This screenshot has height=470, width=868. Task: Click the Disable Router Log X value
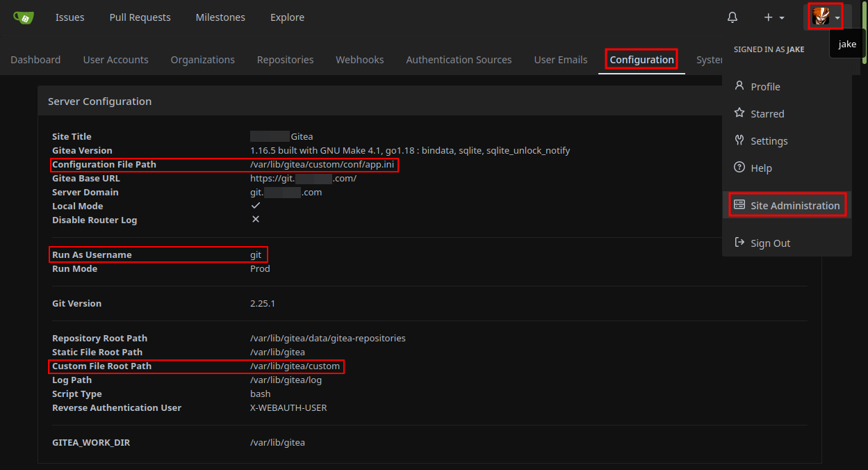coord(256,220)
